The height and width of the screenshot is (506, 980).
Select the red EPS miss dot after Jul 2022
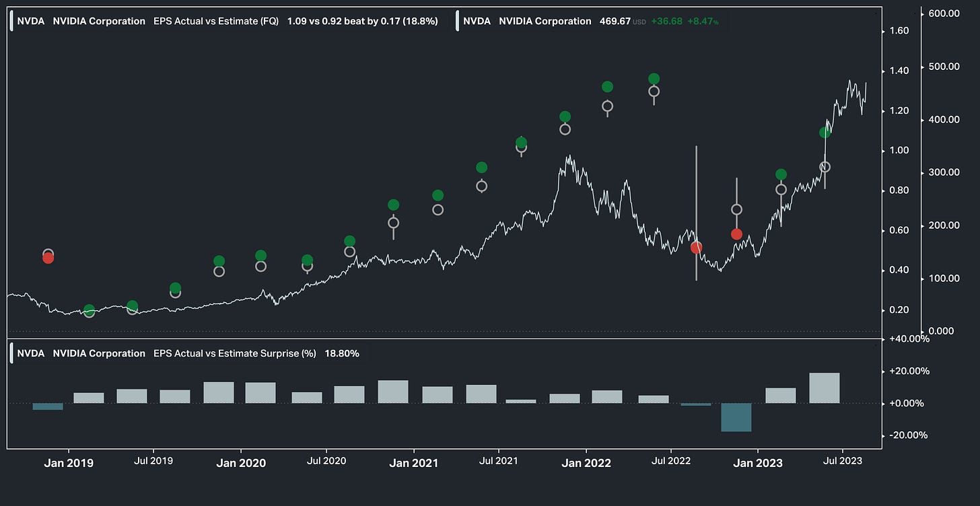696,248
